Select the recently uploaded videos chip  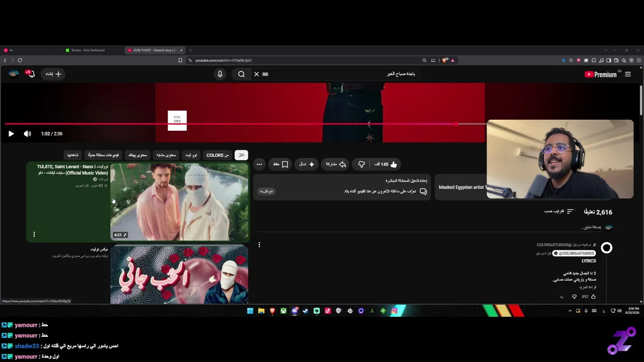point(104,155)
